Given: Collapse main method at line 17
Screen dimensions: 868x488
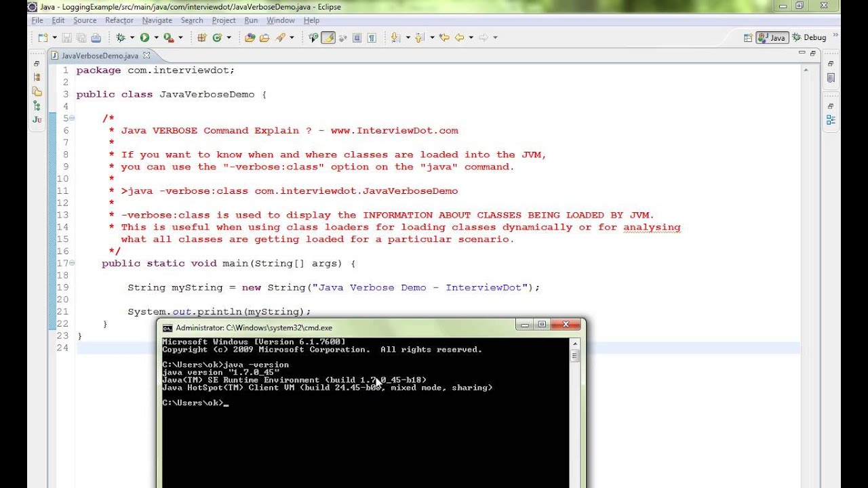Looking at the screenshot, I should 72,263.
